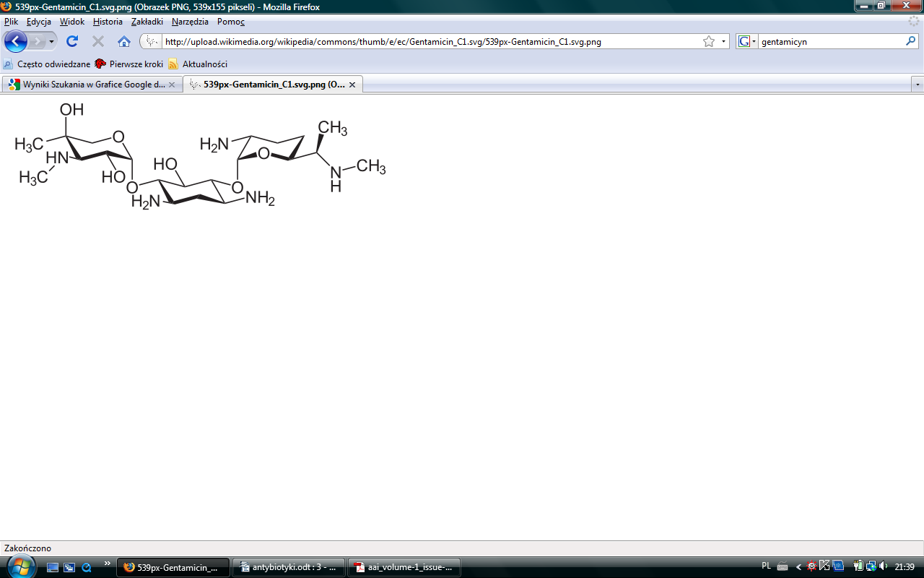
Task: Open the 21:39 clock
Action: (905, 566)
